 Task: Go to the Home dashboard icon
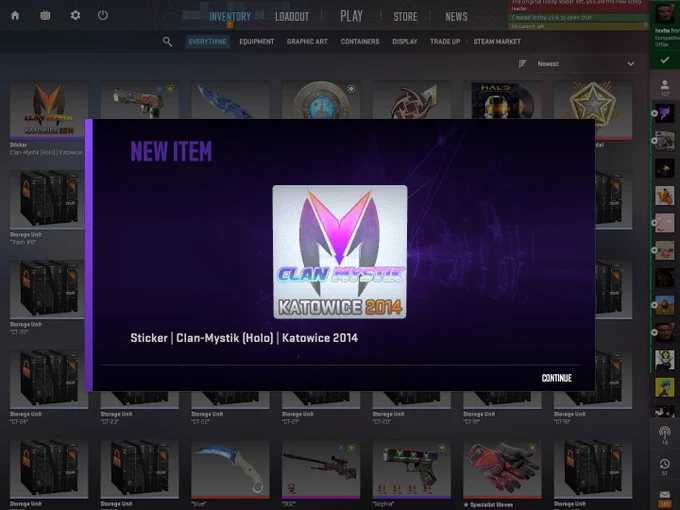[15, 16]
